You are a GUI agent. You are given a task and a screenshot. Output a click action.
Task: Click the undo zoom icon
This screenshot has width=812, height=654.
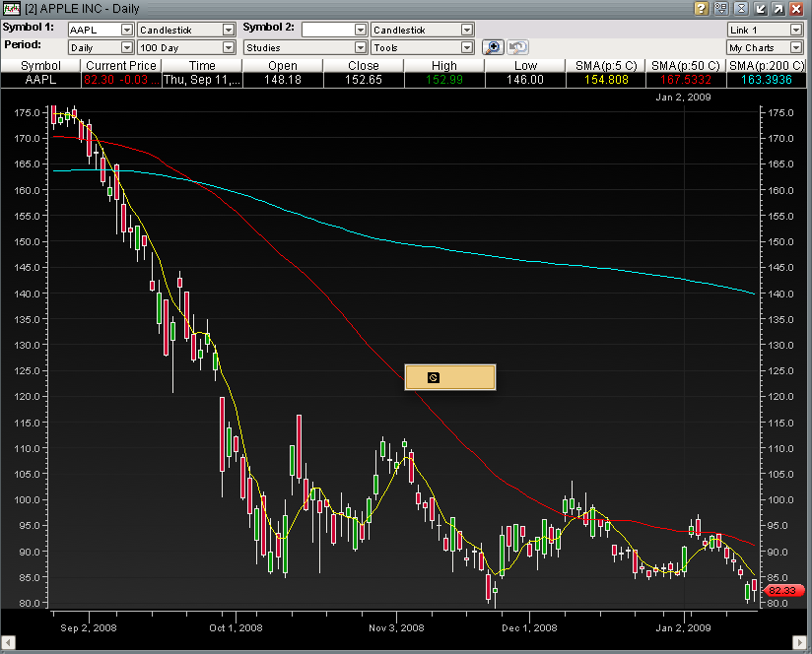coord(518,47)
